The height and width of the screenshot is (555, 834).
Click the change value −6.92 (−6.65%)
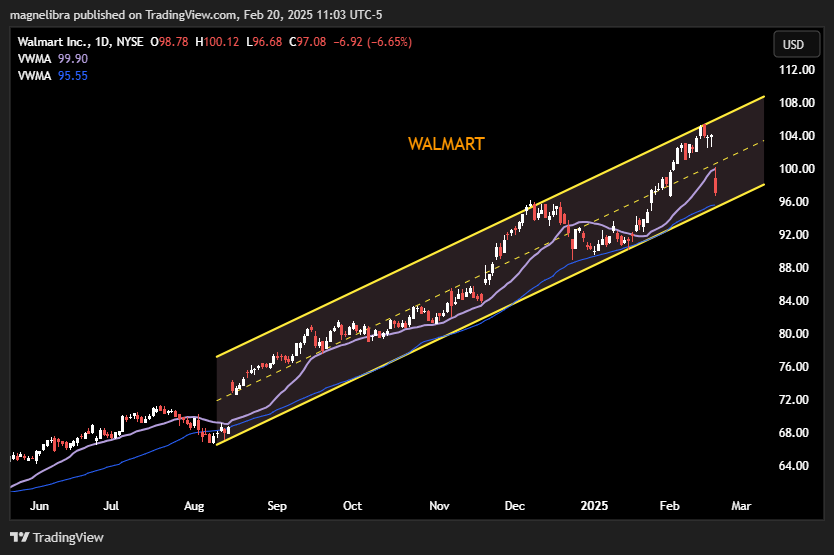[372, 42]
